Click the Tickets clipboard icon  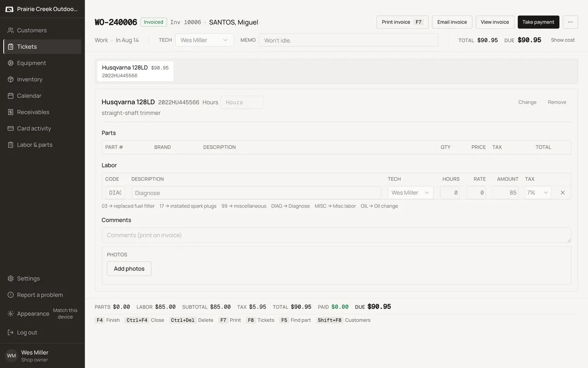point(11,46)
